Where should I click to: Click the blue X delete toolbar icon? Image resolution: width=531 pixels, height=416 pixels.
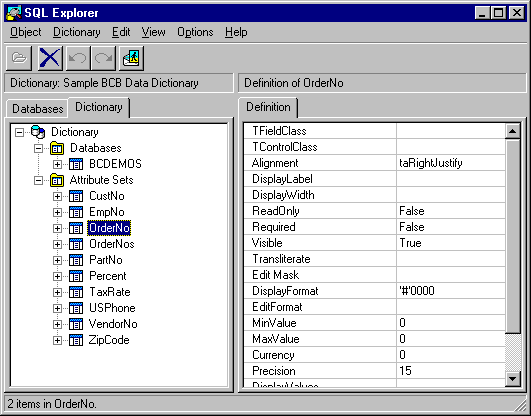pyautogui.click(x=50, y=58)
